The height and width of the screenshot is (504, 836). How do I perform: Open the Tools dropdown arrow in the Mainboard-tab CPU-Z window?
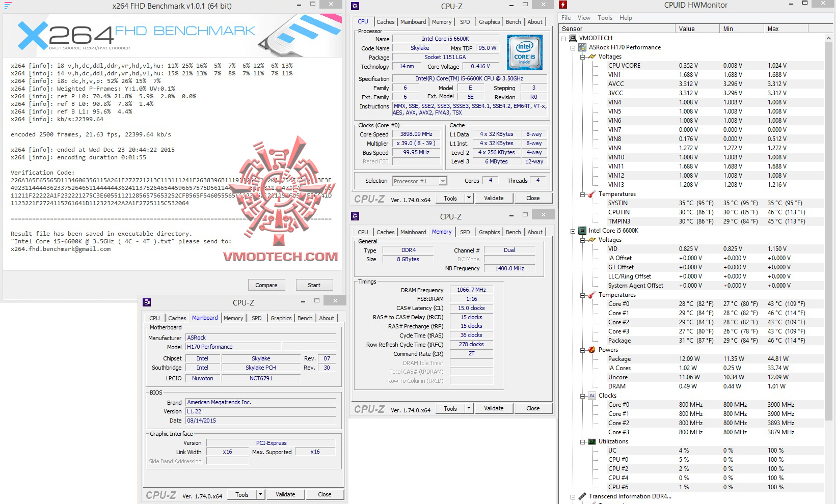(261, 494)
